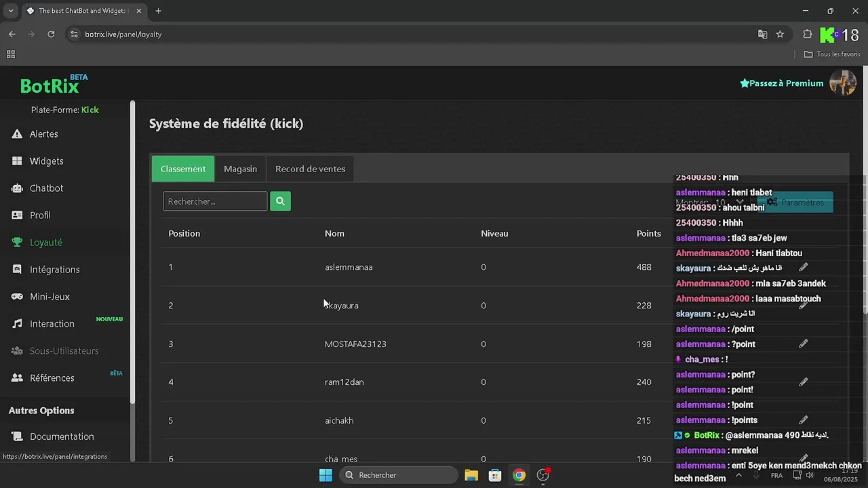The width and height of the screenshot is (868, 488).
Task: Bookmark this page with the star icon
Action: (x=780, y=34)
